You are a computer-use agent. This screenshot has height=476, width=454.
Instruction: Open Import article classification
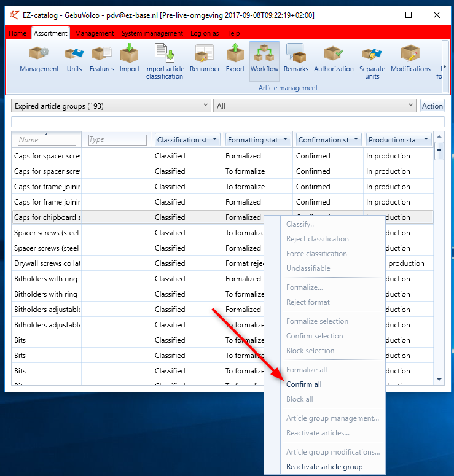click(164, 61)
